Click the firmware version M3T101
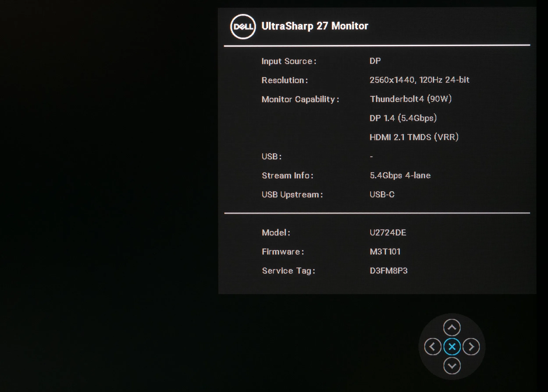The width and height of the screenshot is (548, 392). [x=385, y=251]
